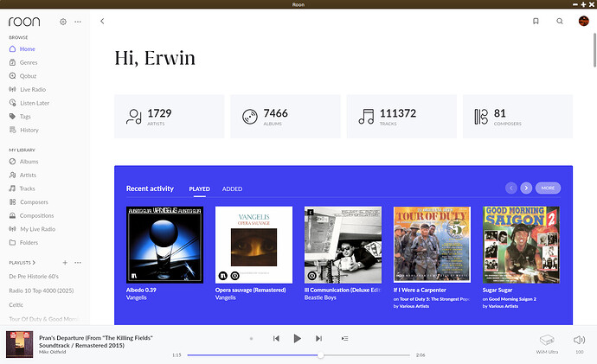The image size is (597, 364).
Task: Skip to next track
Action: click(x=318, y=339)
